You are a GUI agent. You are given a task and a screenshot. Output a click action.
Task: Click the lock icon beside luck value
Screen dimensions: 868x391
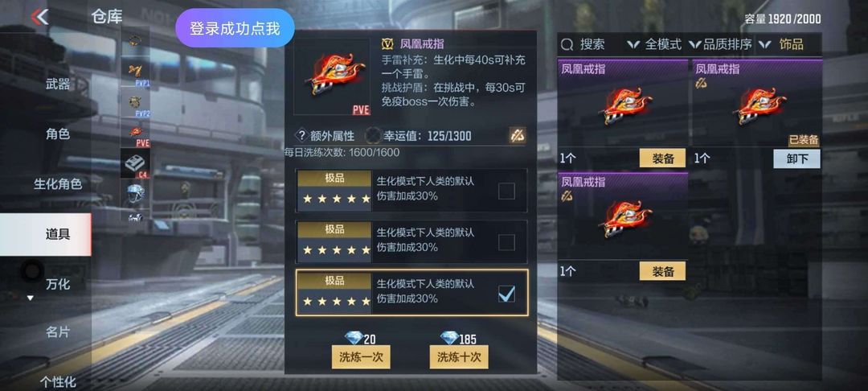(518, 135)
